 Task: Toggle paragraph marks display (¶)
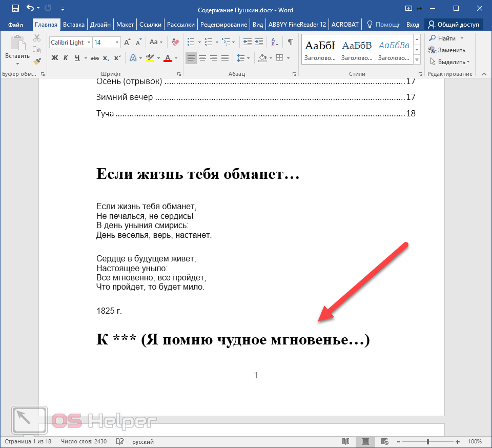pos(291,42)
